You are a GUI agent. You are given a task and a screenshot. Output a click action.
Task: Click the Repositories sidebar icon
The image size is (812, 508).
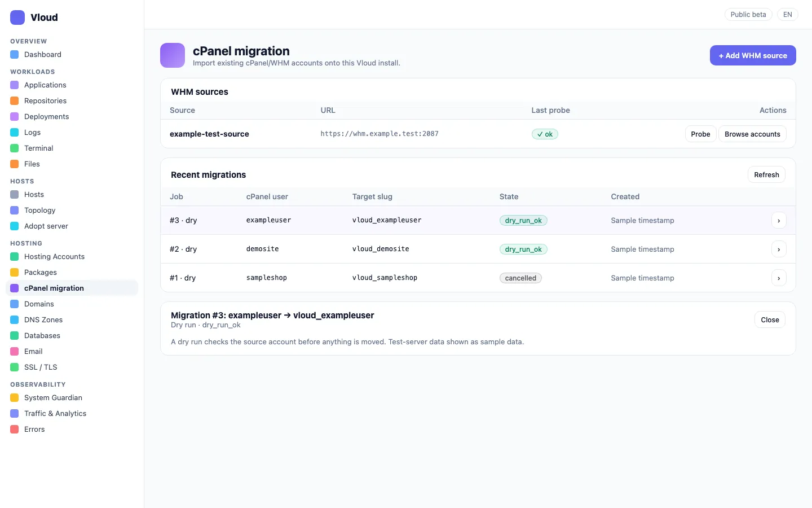(15, 101)
